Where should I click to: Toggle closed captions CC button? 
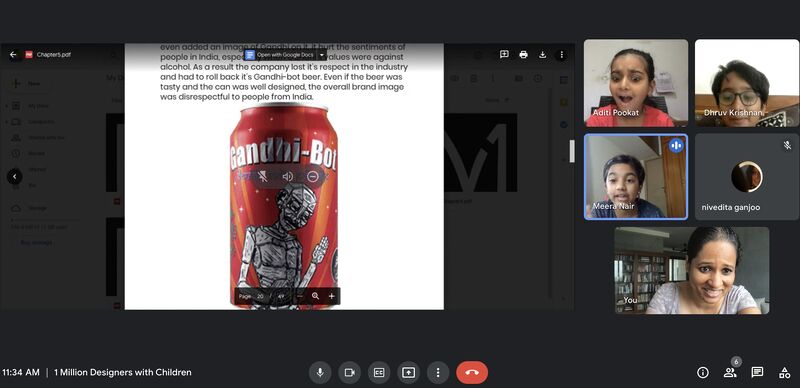pyautogui.click(x=379, y=373)
